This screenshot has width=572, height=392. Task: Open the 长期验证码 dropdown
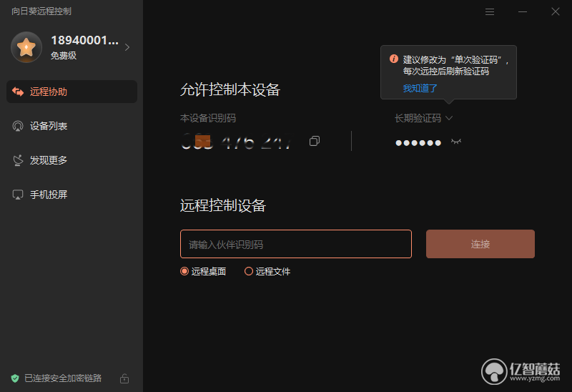[423, 118]
